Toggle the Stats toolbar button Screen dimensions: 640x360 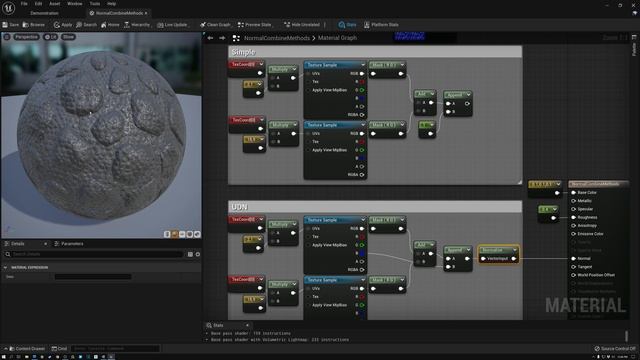347,25
